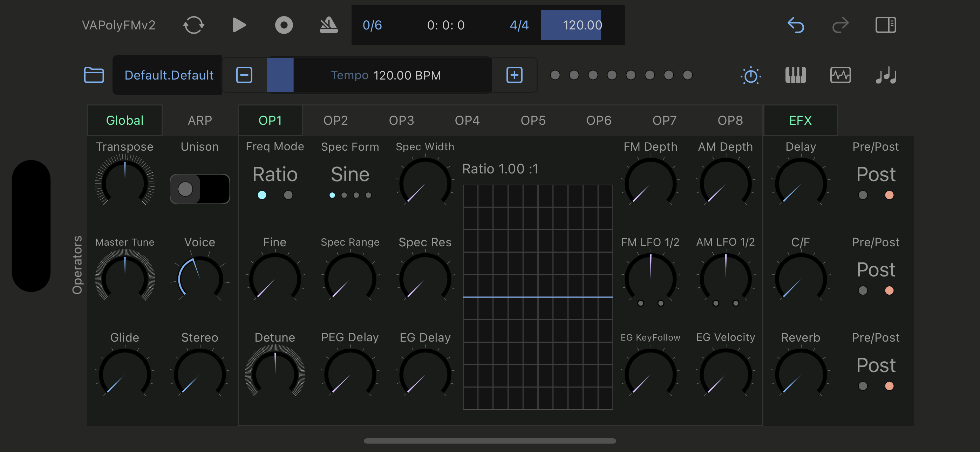
Task: Open the sidebar panel icon
Action: 885,25
